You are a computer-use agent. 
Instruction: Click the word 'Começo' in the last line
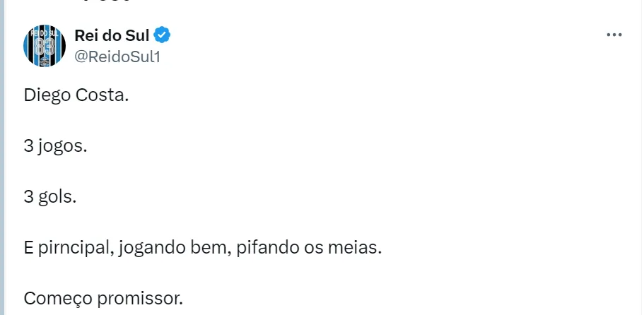click(53, 298)
